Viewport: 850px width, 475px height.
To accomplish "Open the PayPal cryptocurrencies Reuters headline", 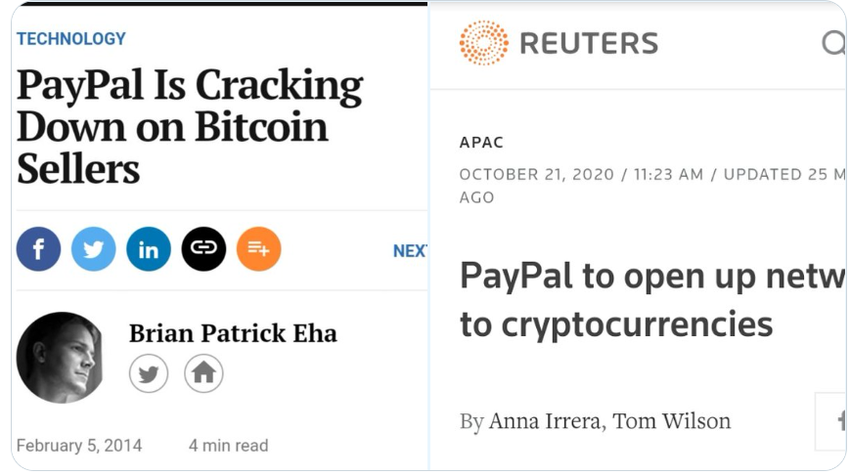I will point(640,300).
